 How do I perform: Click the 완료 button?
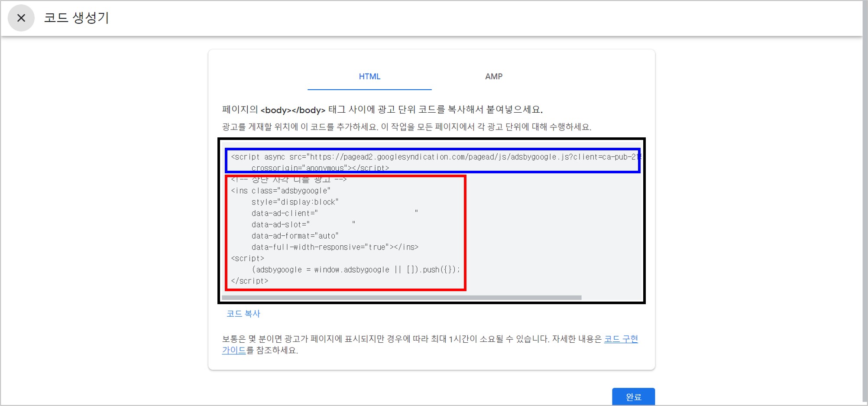pos(633,396)
